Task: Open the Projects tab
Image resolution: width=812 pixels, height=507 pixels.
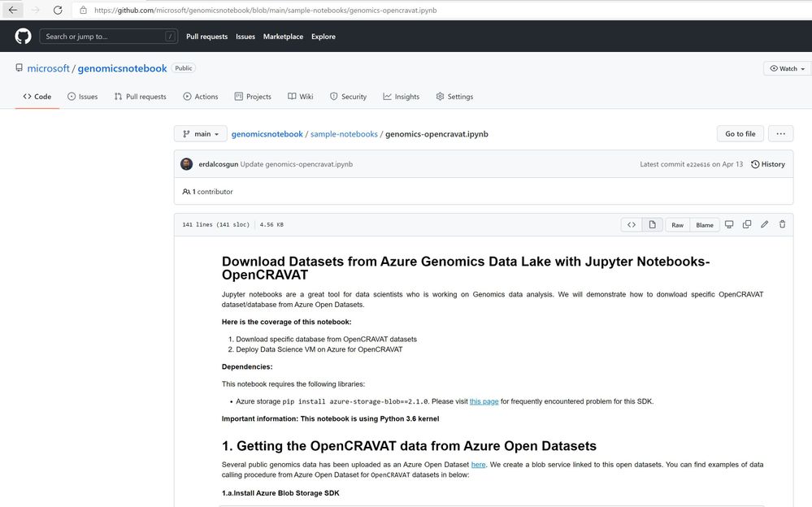Action: pos(253,97)
